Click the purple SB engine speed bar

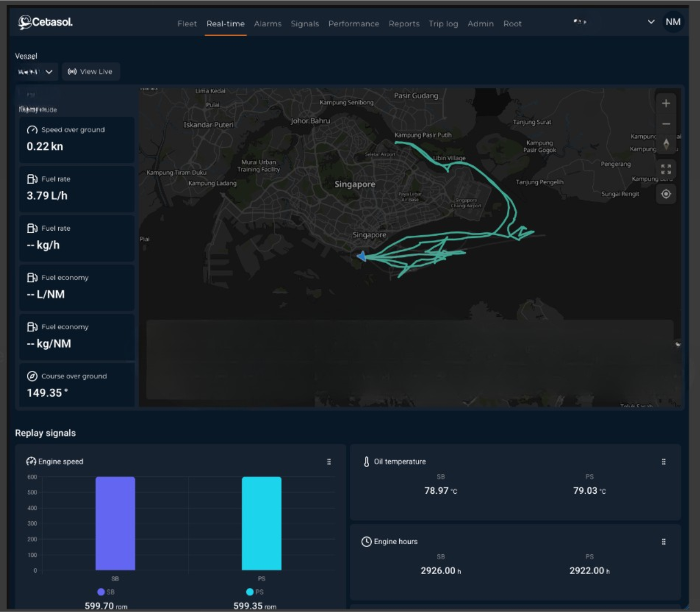(115, 523)
